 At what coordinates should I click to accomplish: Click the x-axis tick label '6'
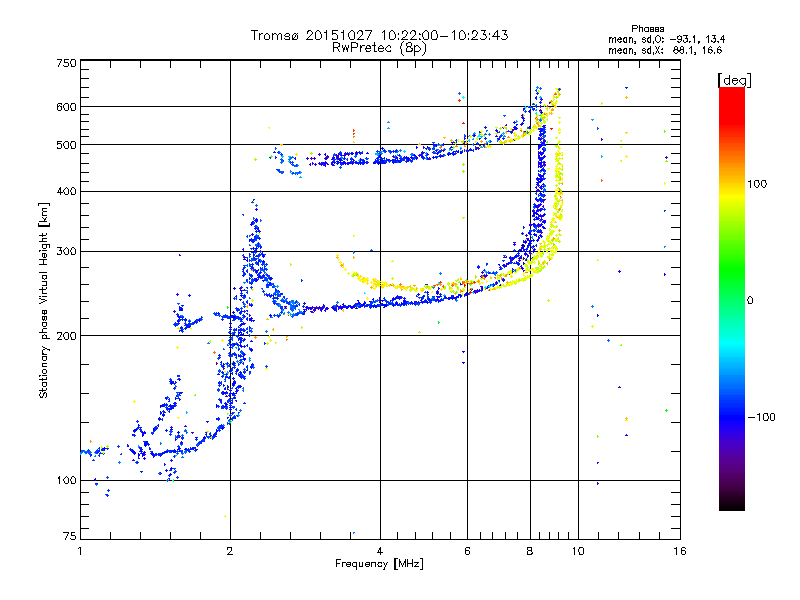pos(467,551)
